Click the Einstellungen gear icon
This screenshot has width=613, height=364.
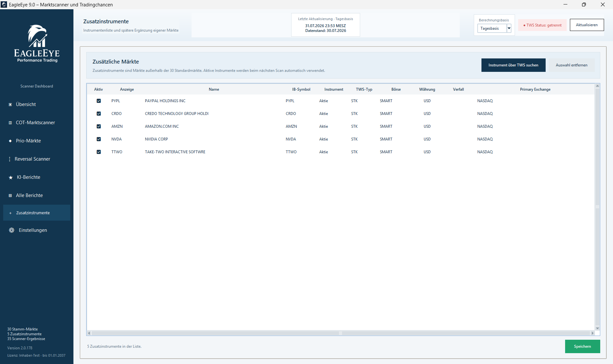point(11,230)
